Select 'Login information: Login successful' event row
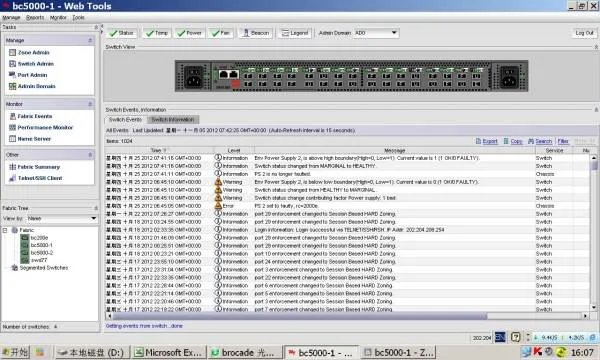The image size is (600, 360). pyautogui.click(x=347, y=230)
